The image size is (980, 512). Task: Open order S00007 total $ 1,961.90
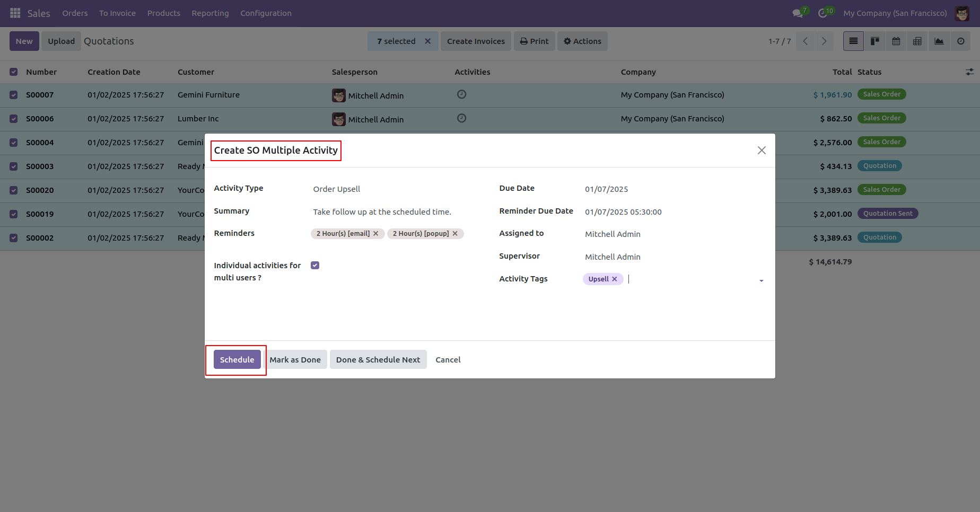832,95
